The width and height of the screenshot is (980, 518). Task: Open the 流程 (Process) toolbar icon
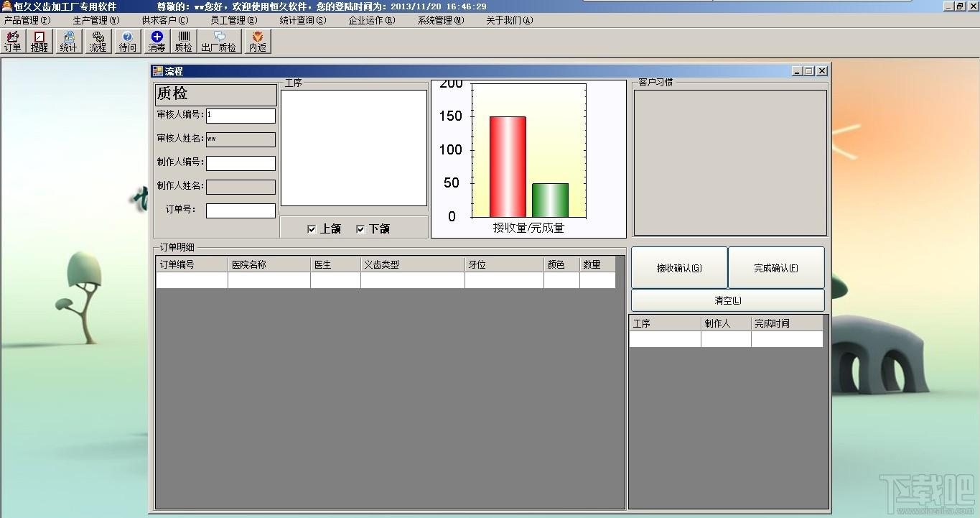pos(98,41)
